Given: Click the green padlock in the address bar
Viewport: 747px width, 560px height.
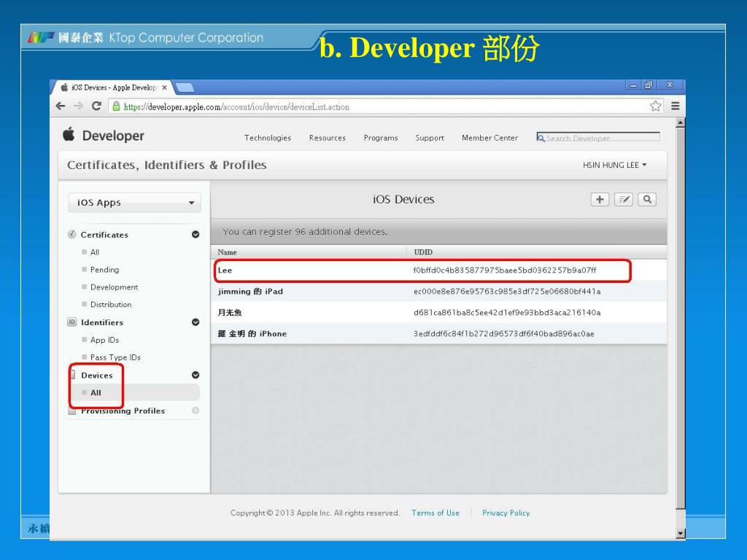Looking at the screenshot, I should [x=116, y=106].
